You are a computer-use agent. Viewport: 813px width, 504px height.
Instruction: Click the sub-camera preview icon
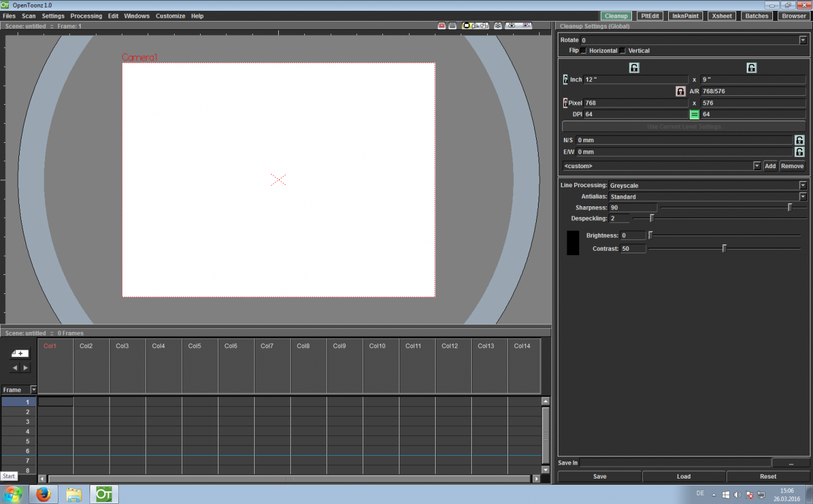click(526, 25)
